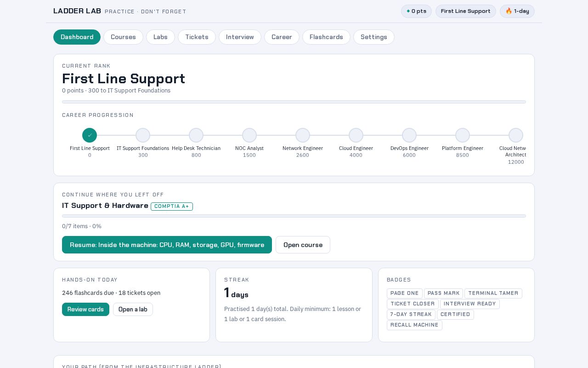The height and width of the screenshot is (368, 588).
Task: Select the Cloud Engineer milestone circle
Action: coord(356,135)
